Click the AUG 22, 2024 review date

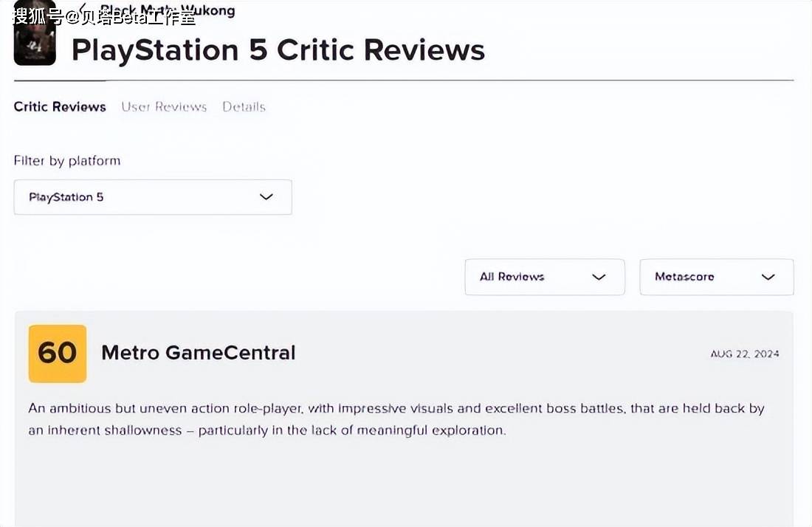click(x=744, y=354)
